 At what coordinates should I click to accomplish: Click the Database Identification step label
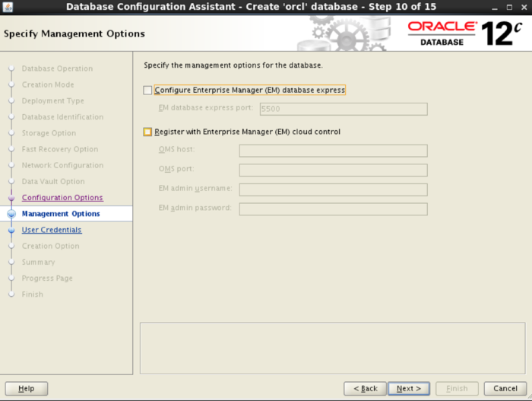[x=62, y=117]
